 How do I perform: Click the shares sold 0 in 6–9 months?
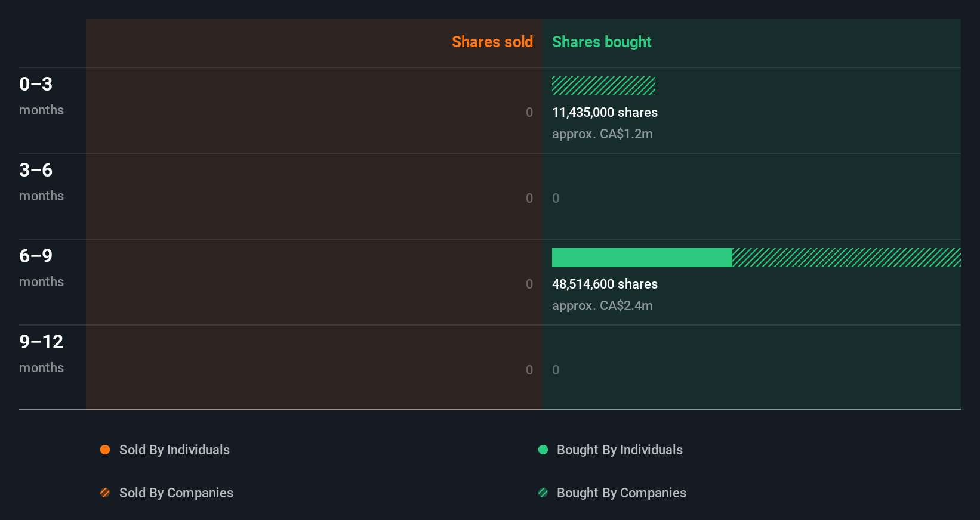pos(529,284)
